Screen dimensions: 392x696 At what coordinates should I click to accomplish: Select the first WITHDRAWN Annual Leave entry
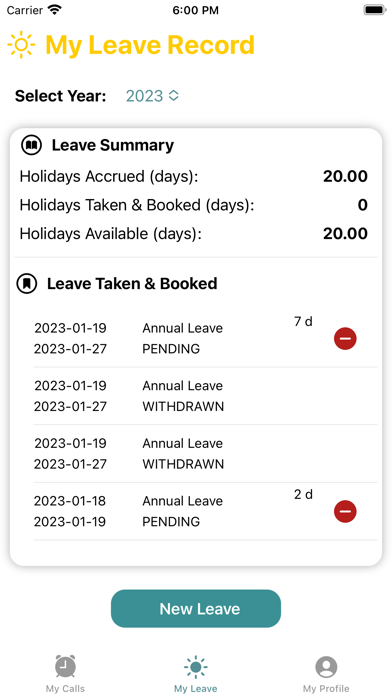pyautogui.click(x=205, y=396)
